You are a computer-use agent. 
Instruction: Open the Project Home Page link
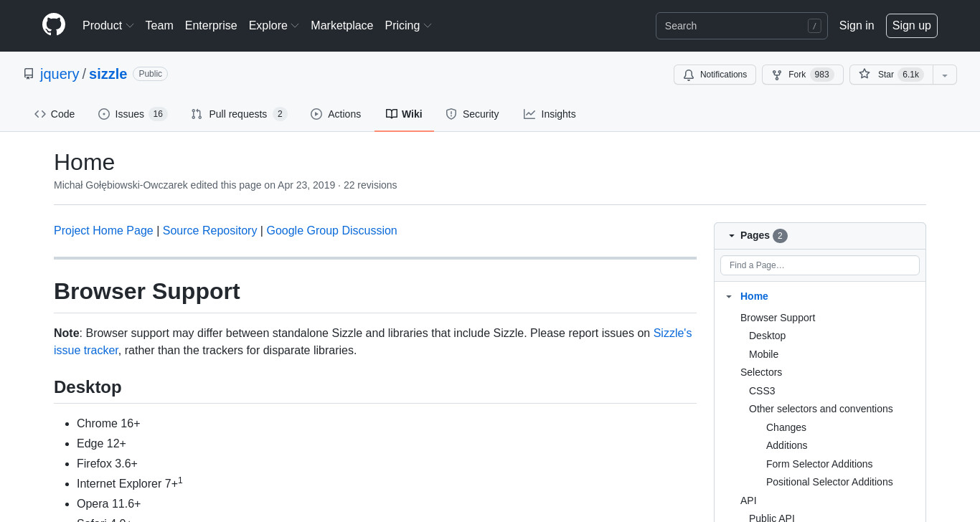(x=103, y=231)
